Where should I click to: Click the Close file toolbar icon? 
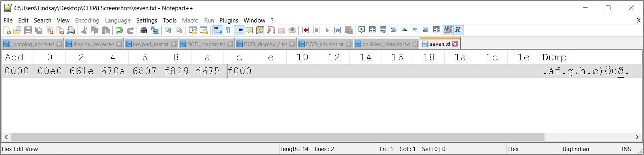(49, 30)
